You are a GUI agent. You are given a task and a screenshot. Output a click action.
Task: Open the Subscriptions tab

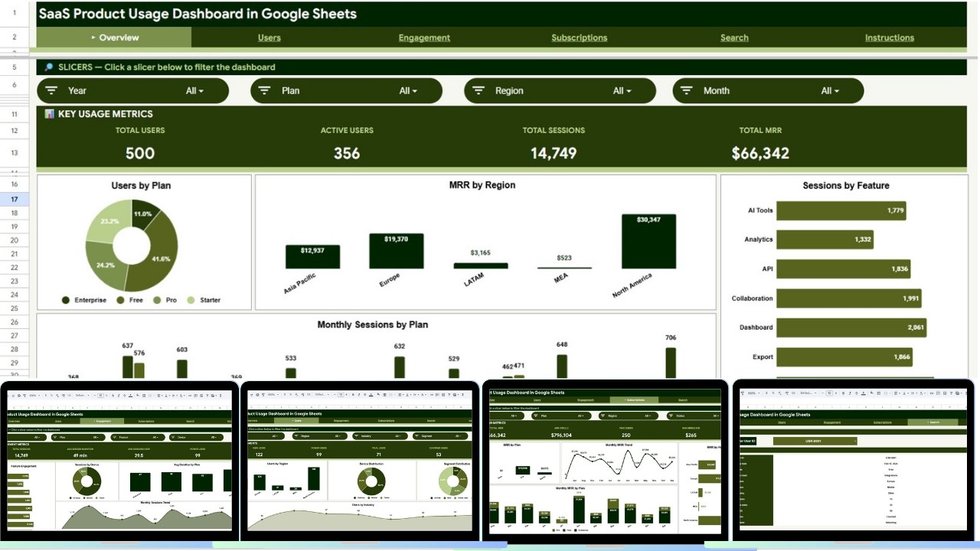[580, 37]
